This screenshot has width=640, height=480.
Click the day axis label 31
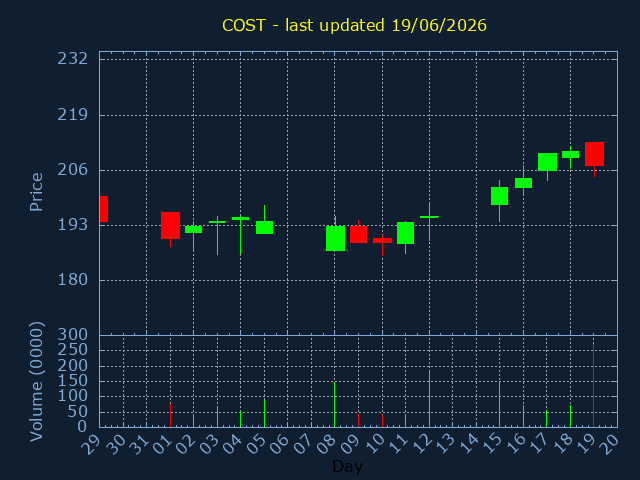point(139,443)
